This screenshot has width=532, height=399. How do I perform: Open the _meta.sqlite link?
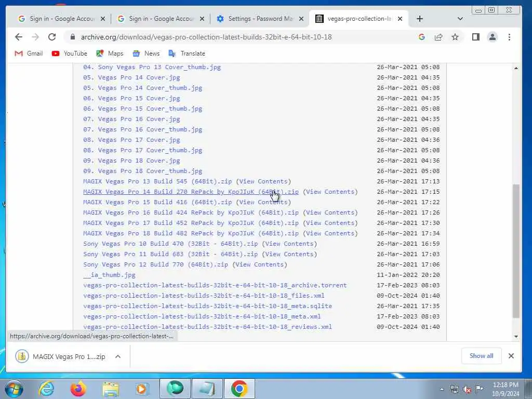point(208,306)
